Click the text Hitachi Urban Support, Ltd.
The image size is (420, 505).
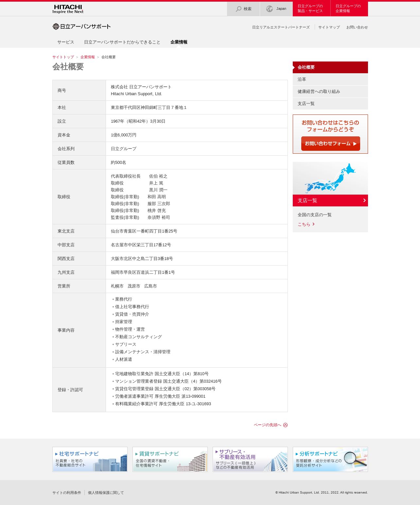coord(136,94)
